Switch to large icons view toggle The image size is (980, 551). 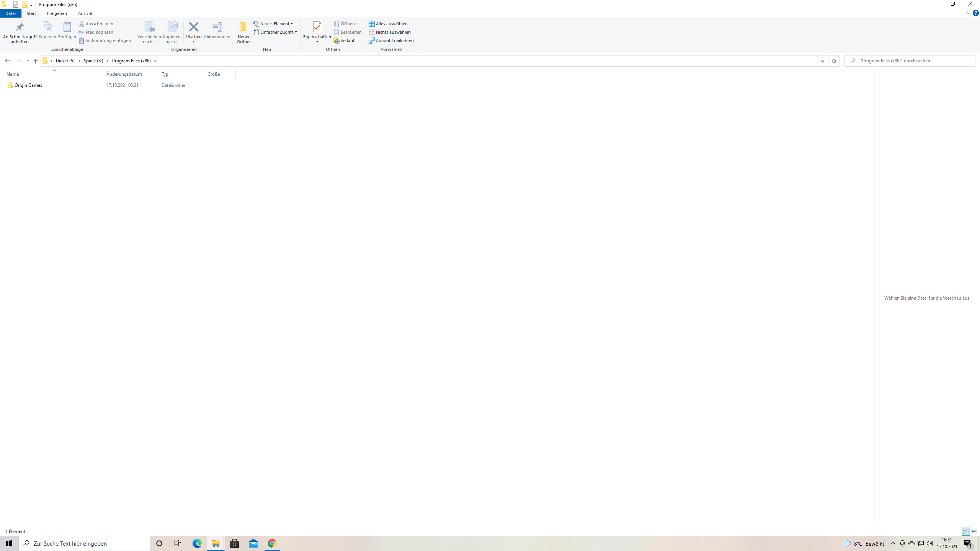(974, 531)
